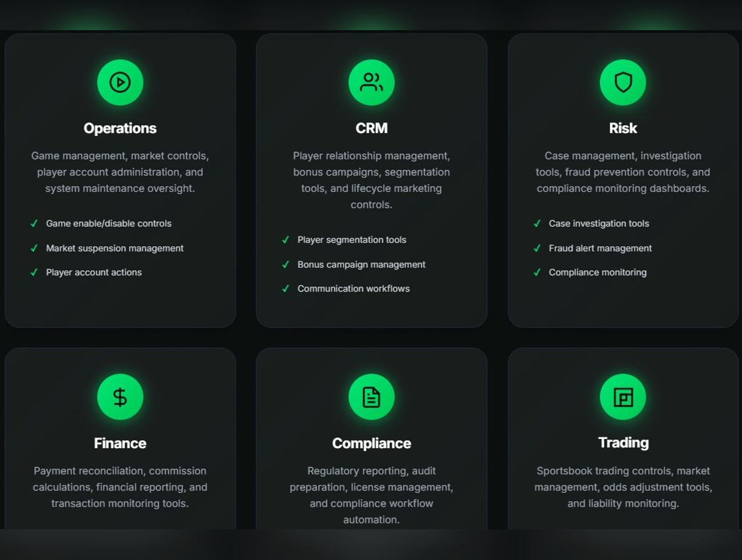Select the Operations heading
Screen dimensions: 742x560
(120, 128)
